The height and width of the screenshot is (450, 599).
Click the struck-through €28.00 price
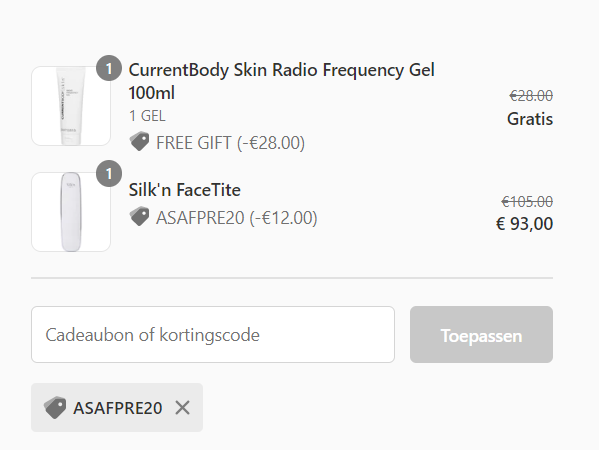point(531,96)
